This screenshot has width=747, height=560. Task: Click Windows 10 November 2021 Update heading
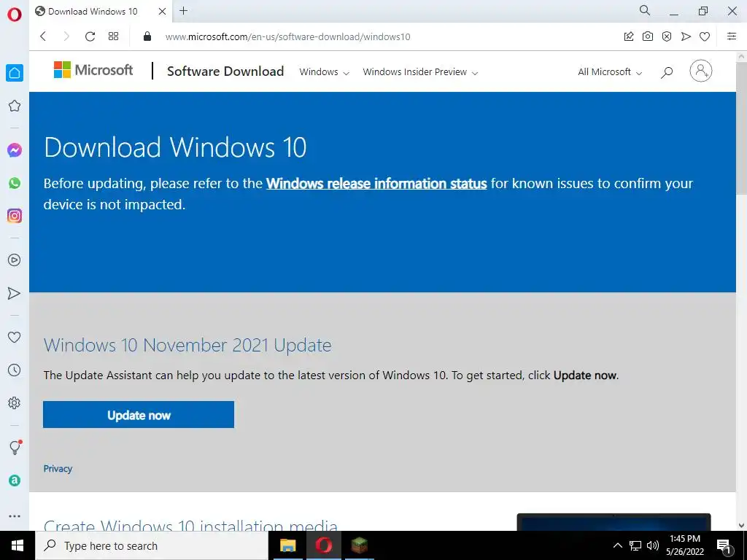pos(187,345)
